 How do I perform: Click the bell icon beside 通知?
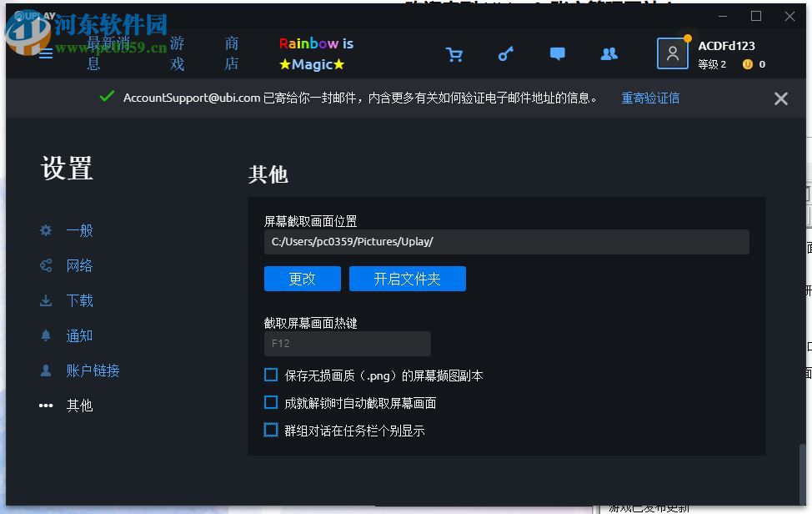(44, 335)
